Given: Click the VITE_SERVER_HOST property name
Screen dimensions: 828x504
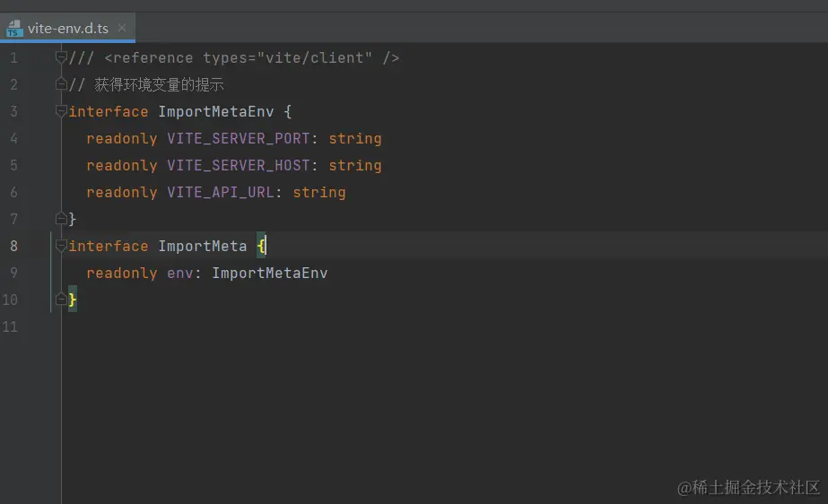Looking at the screenshot, I should click(x=238, y=165).
